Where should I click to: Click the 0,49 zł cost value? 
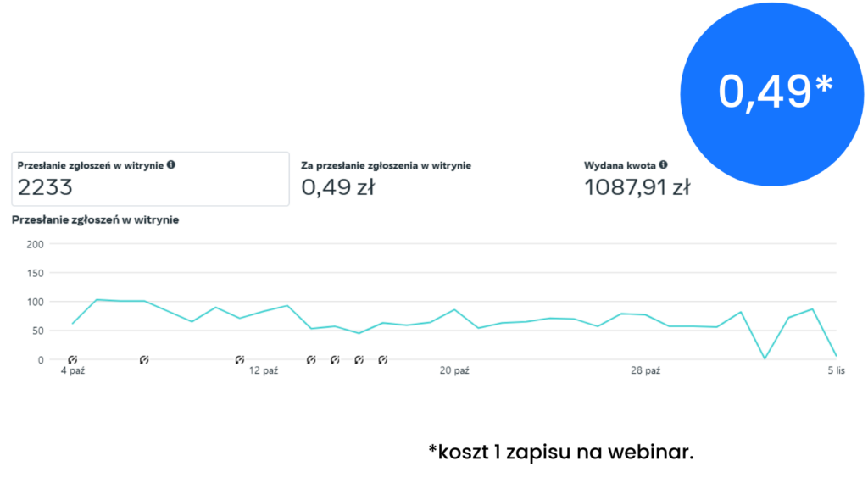pyautogui.click(x=337, y=188)
